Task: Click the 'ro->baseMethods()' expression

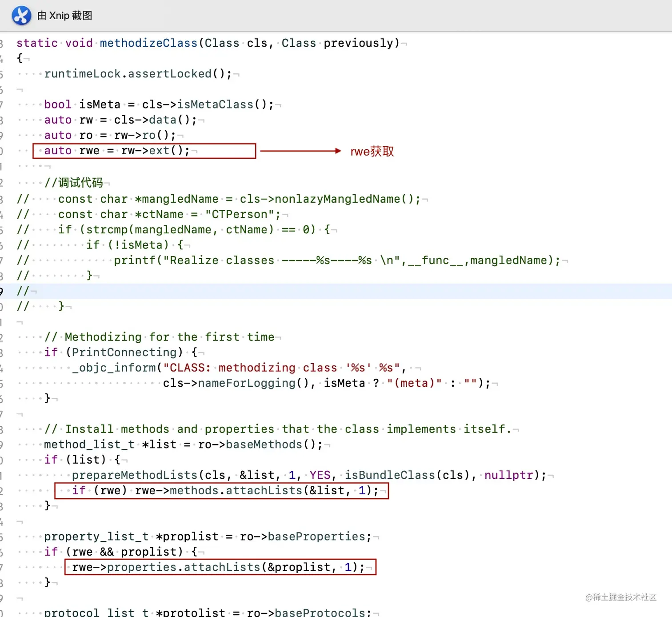Action: pos(260,444)
